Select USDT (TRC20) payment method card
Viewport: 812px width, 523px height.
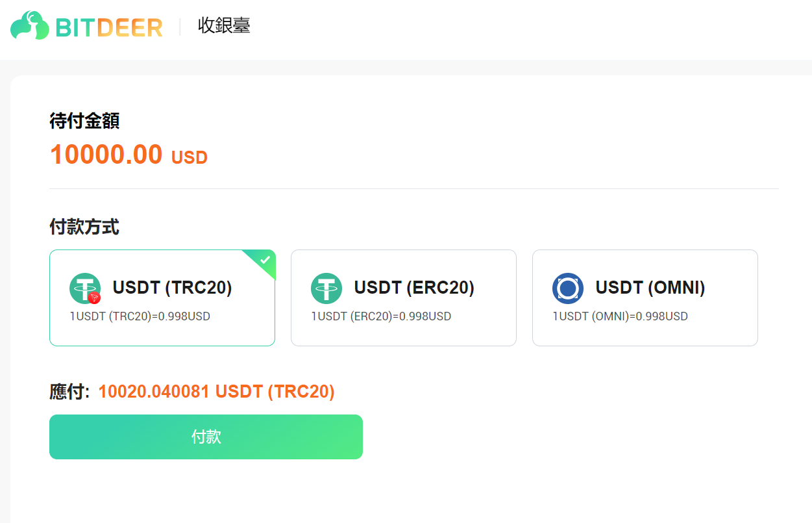click(162, 298)
